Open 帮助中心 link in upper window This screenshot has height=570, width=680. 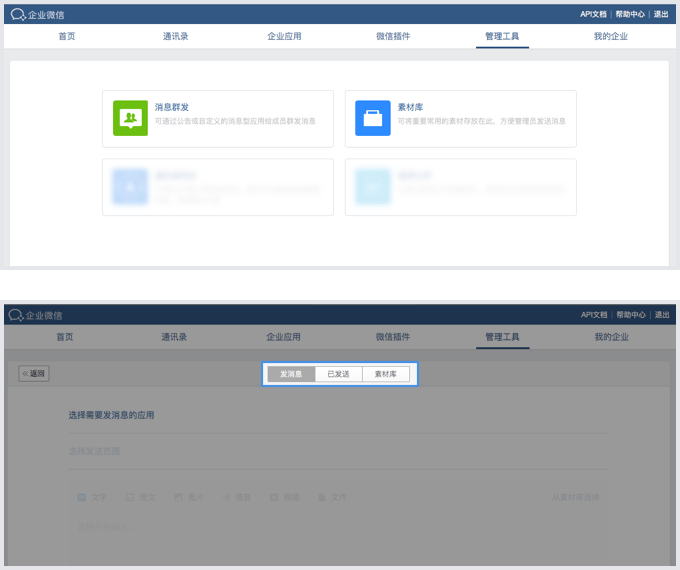tap(630, 14)
